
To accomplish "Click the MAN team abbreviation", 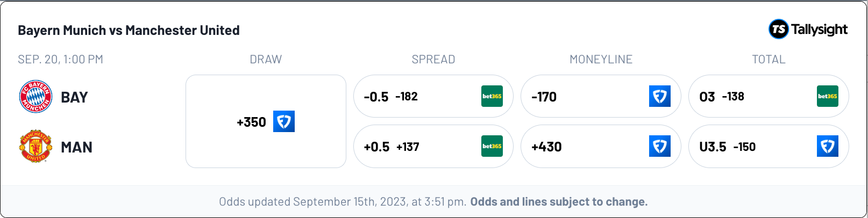I will 76,147.
